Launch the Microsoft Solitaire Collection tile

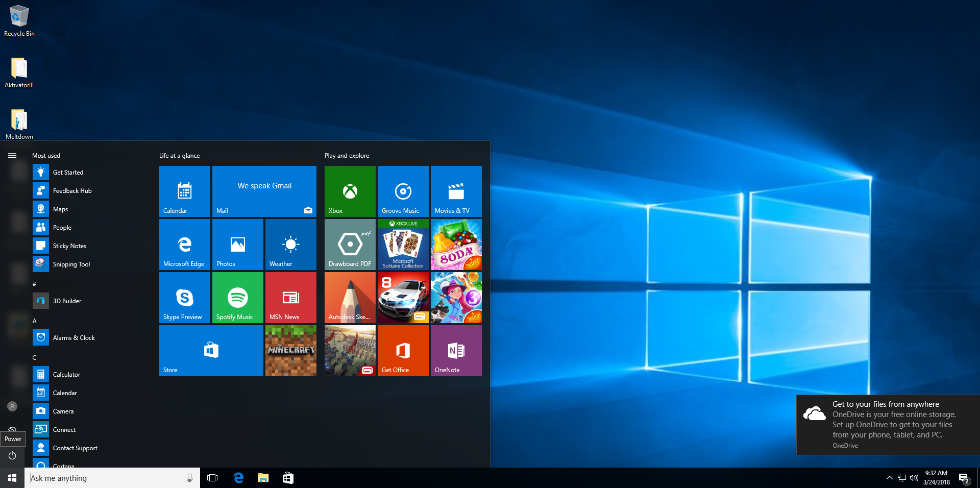click(x=403, y=245)
